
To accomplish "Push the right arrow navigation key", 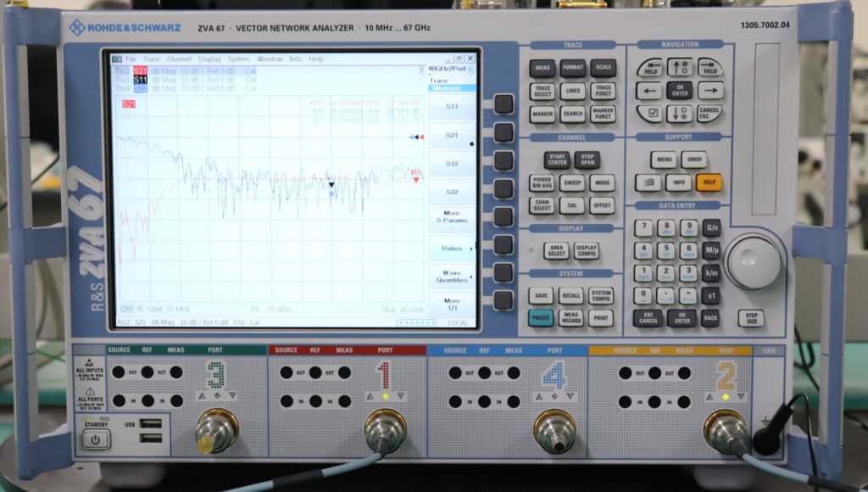I will pos(711,90).
